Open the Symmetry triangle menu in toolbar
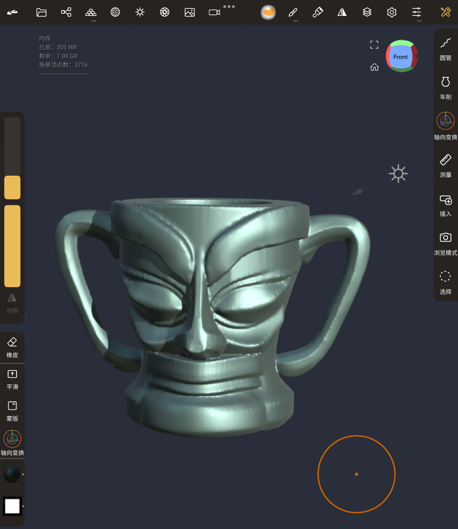This screenshot has width=458, height=529. [342, 12]
